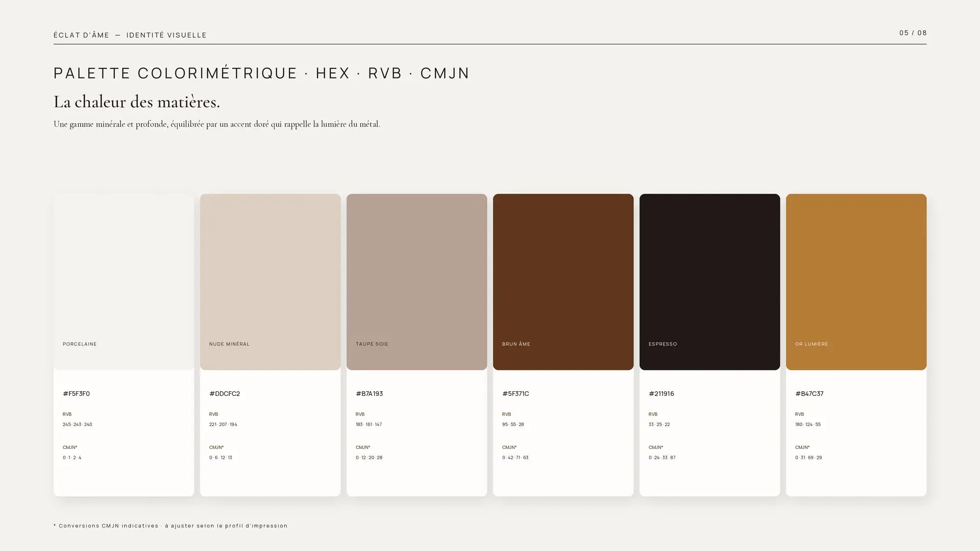Click the hex code #5F371C
Viewport: 980px width, 551px height.
(516, 394)
